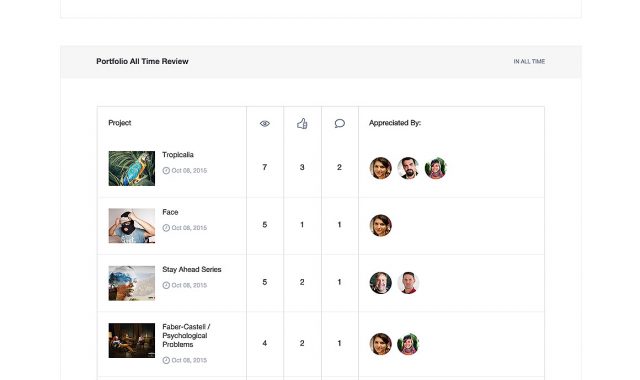Select bearded man avatar in Tropicalia row

click(x=408, y=168)
